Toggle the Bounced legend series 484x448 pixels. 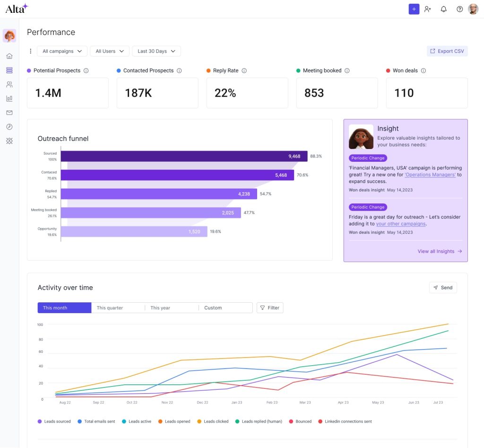click(300, 421)
